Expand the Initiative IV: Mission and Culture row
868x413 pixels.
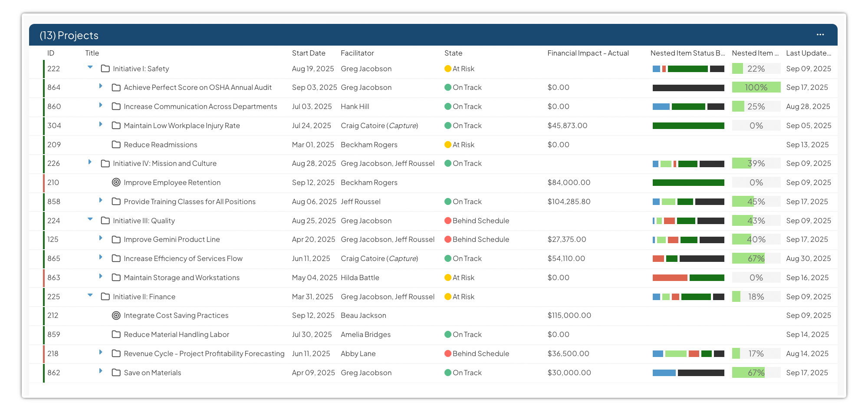tap(90, 162)
